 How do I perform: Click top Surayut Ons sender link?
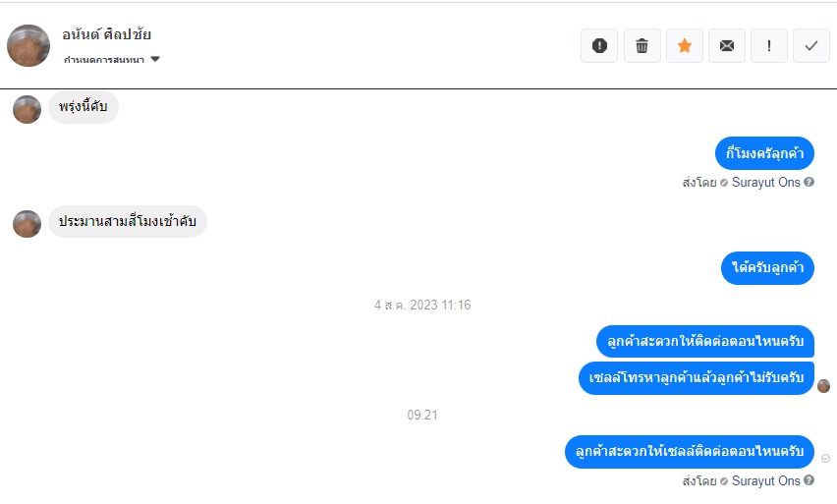point(765,183)
